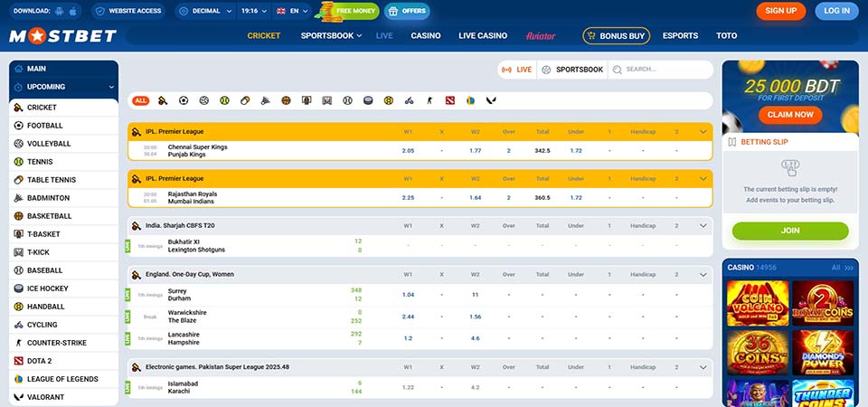Filter events by tennis ball icon in filter row
This screenshot has height=407, width=868.
tap(224, 100)
